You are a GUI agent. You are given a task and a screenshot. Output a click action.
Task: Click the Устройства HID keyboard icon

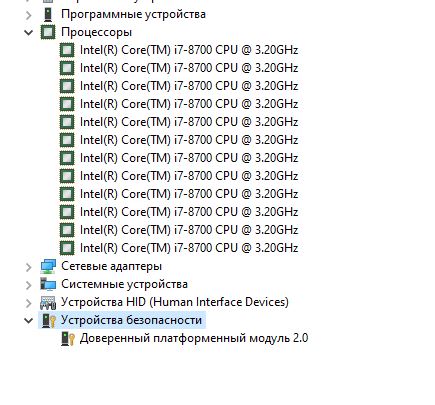coord(48,303)
